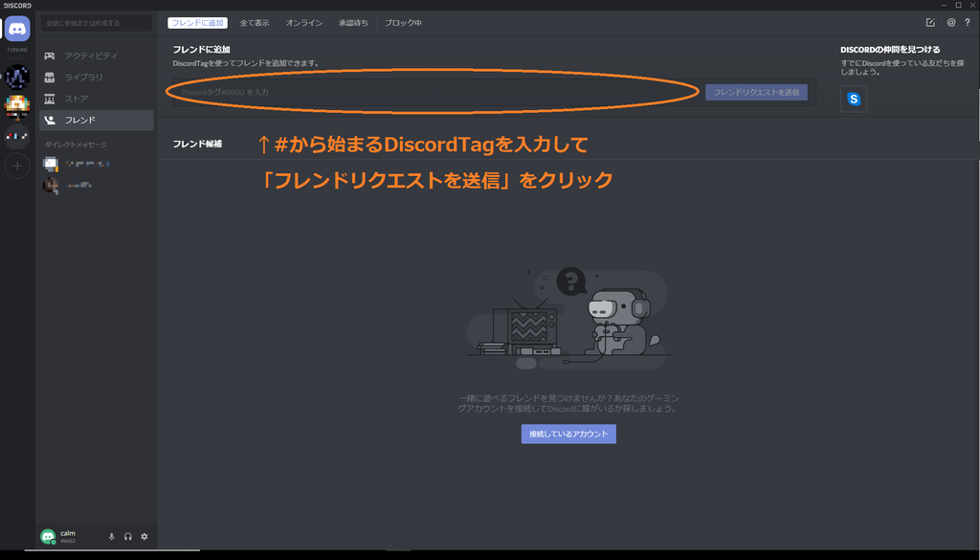The image size is (980, 560).
Task: Click the アクティビティ gamepad icon
Action: pos(50,56)
